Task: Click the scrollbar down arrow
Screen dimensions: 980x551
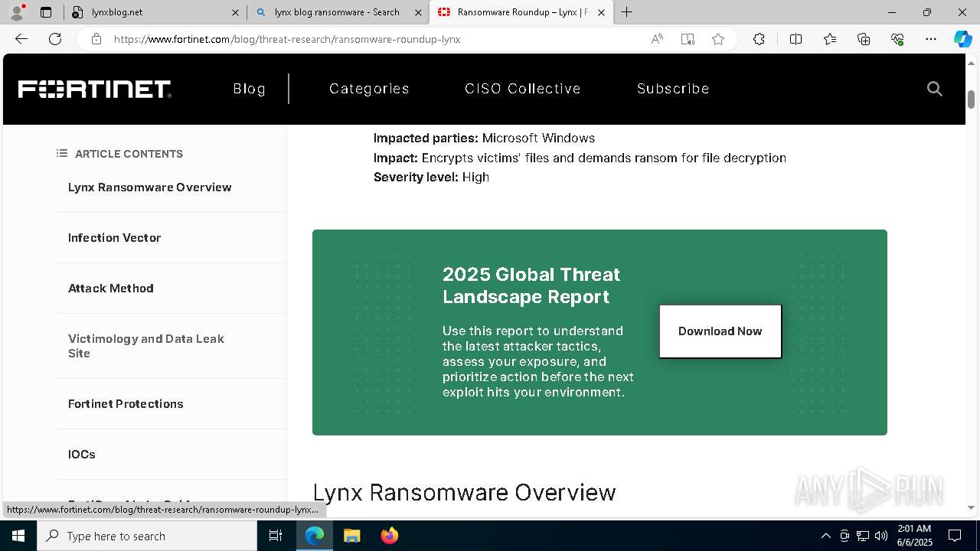Action: [972, 507]
